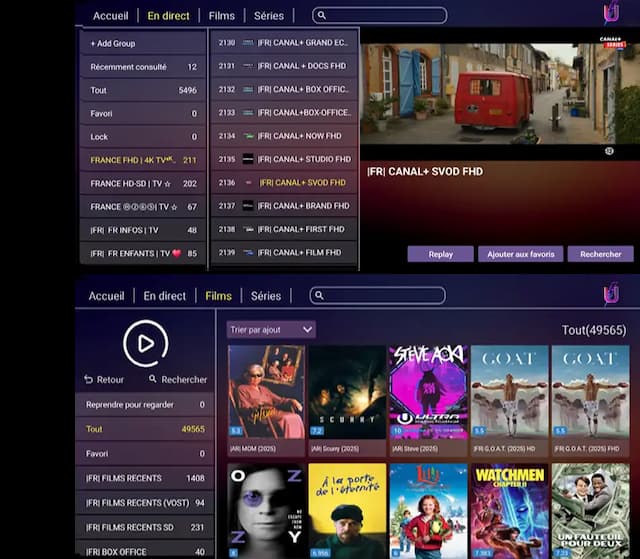Click the search magnifier in Films bar
The image size is (640, 559).
(318, 296)
